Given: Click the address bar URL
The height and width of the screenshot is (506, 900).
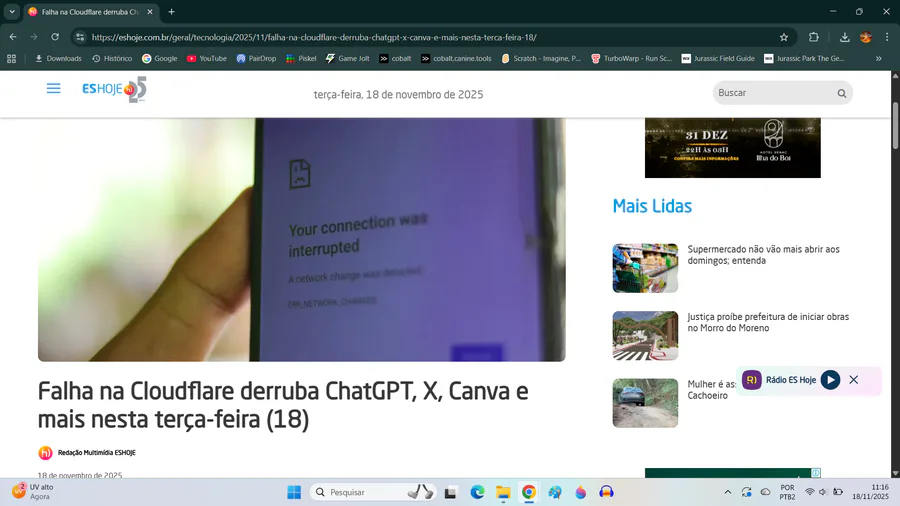Looking at the screenshot, I should coord(314,37).
